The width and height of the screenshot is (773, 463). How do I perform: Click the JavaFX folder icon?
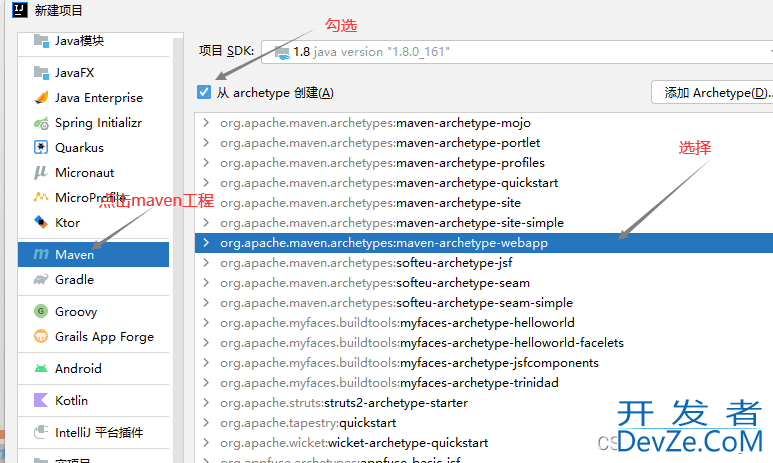pos(41,73)
